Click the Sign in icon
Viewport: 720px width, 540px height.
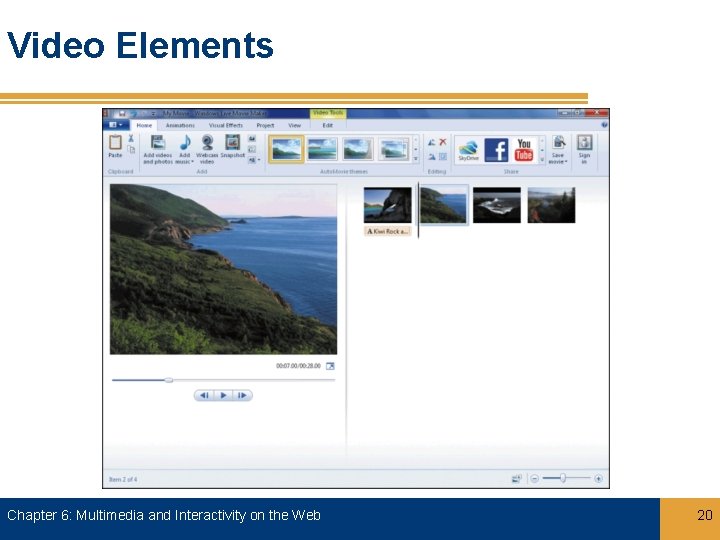tap(584, 143)
